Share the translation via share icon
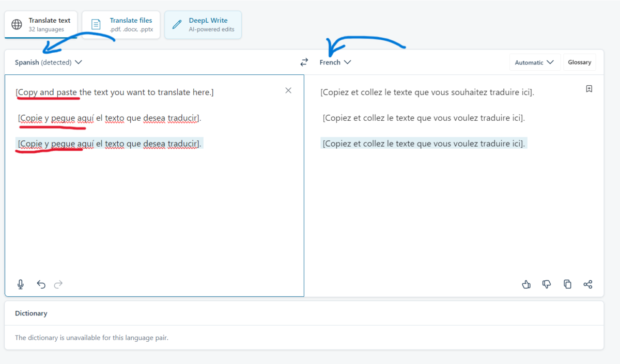The height and width of the screenshot is (364, 620). pos(587,284)
